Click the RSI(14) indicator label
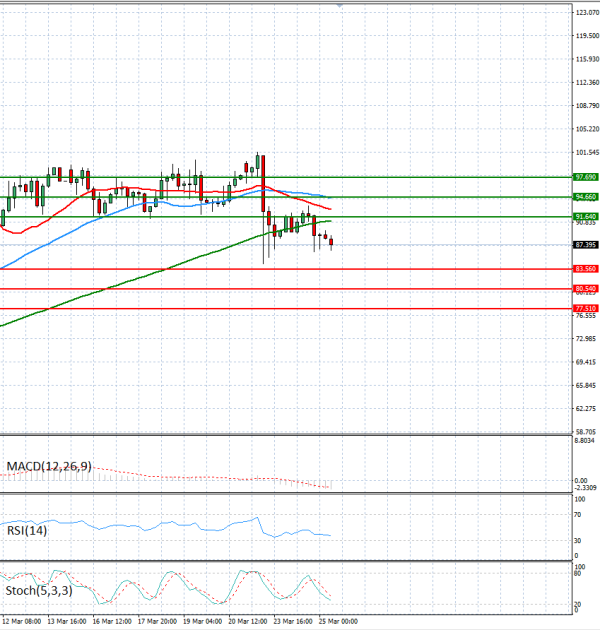 [x=28, y=530]
